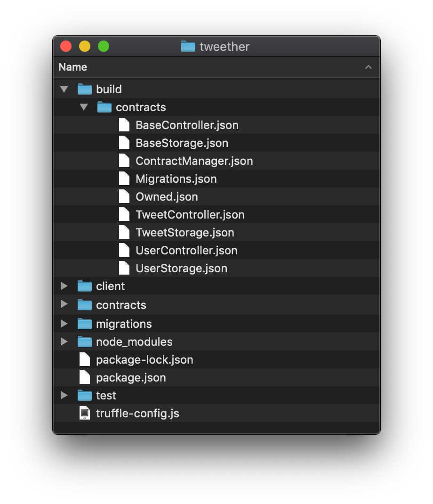
Task: Expand the client folder
Action: (64, 286)
